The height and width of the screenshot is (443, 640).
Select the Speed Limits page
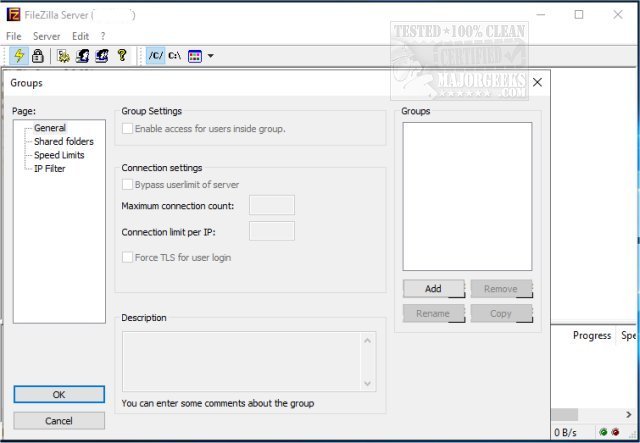59,155
